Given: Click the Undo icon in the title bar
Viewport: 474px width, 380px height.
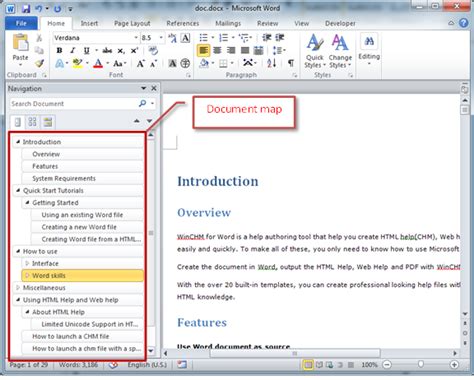Looking at the screenshot, I should pos(39,9).
